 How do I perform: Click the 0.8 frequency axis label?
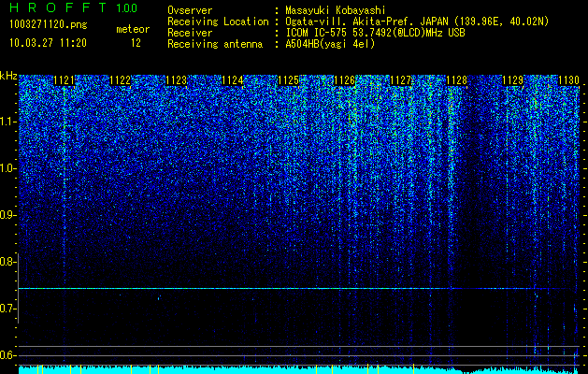pos(7,262)
